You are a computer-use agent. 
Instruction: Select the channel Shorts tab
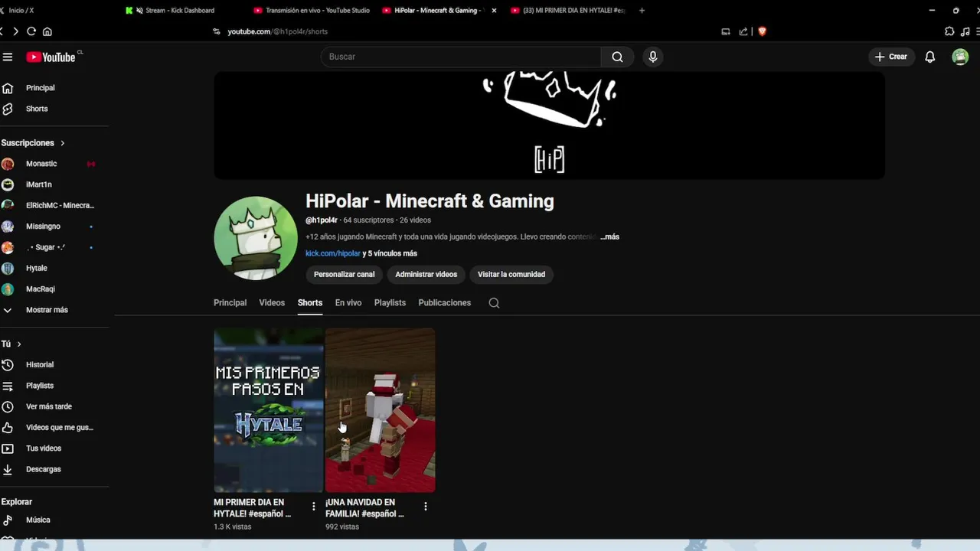point(310,303)
